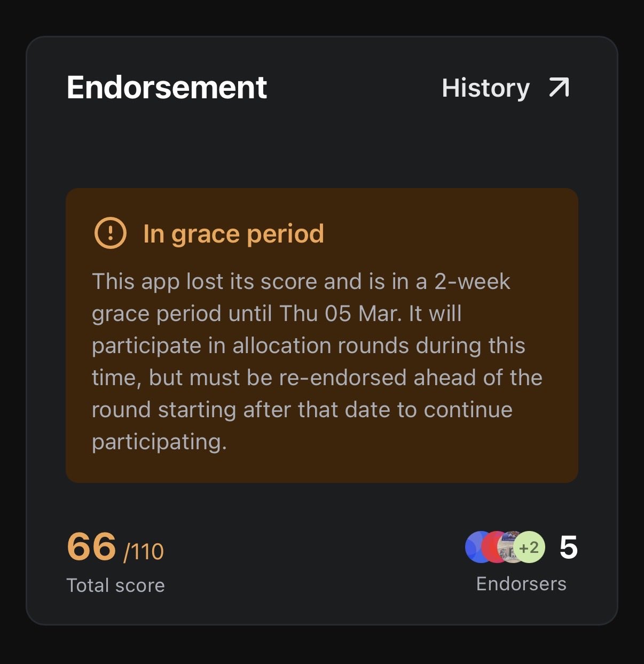Viewport: 644px width, 664px height.
Task: Click the orange 66 score number
Action: [91, 547]
